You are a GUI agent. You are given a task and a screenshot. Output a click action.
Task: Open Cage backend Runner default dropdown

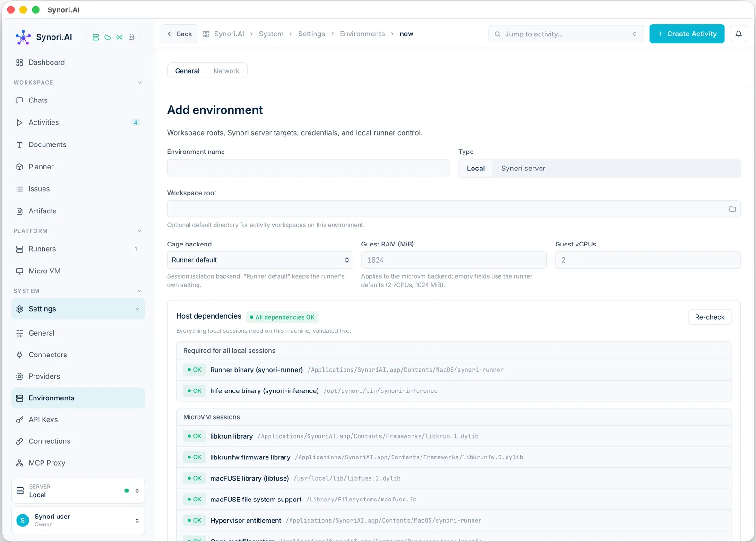[x=260, y=260]
